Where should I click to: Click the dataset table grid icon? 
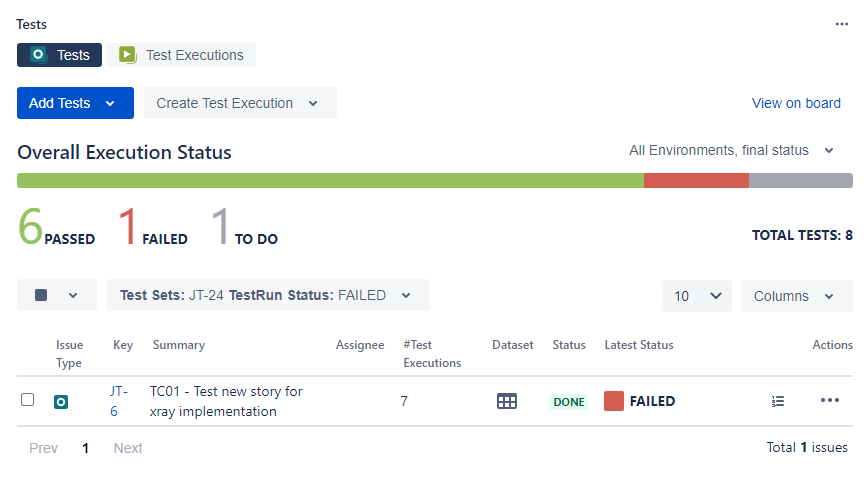(x=507, y=401)
